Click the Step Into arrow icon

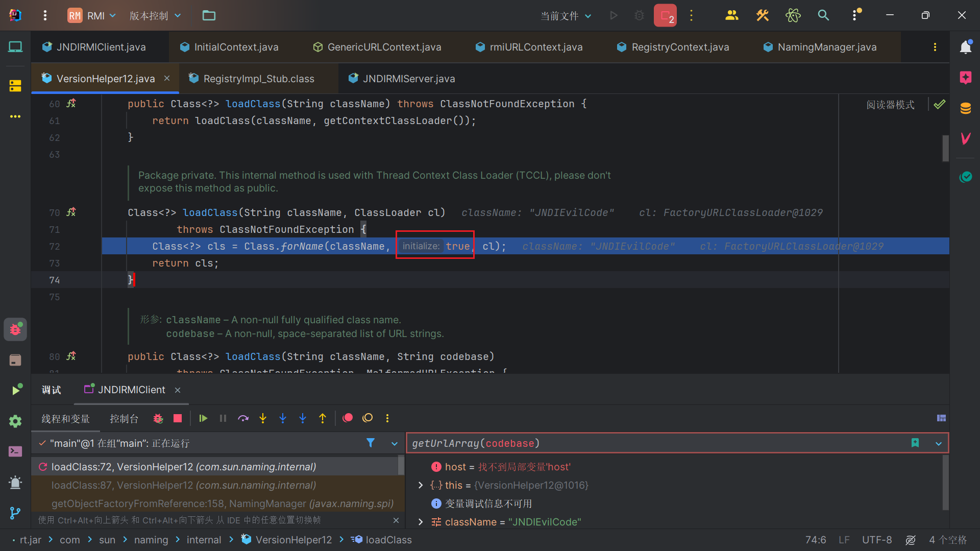coord(263,418)
